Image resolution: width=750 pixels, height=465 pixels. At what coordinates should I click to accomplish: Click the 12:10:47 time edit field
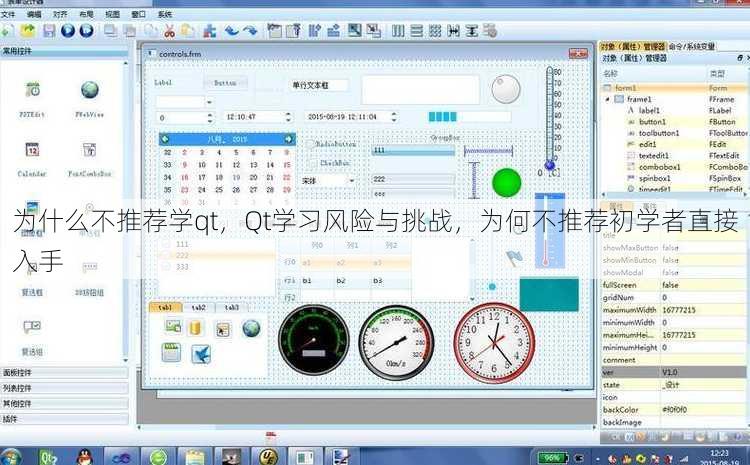(257, 117)
